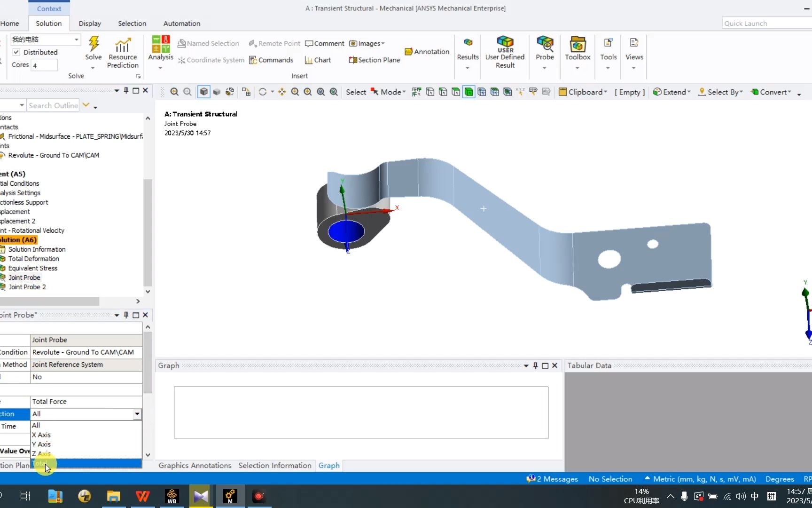Click the Search Outline field
This screenshot has height=508, width=812.
point(53,105)
